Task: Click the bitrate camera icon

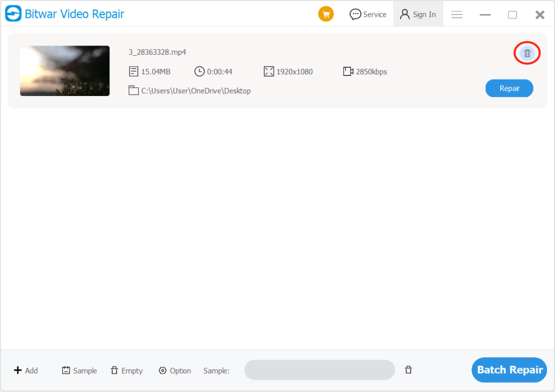Action: (x=348, y=72)
